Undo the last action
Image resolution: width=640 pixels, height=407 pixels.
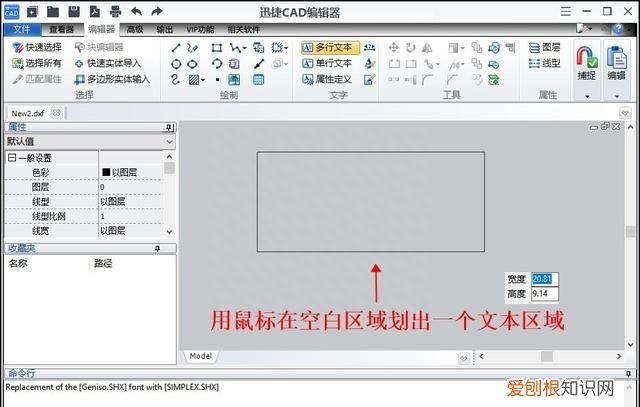tap(136, 11)
